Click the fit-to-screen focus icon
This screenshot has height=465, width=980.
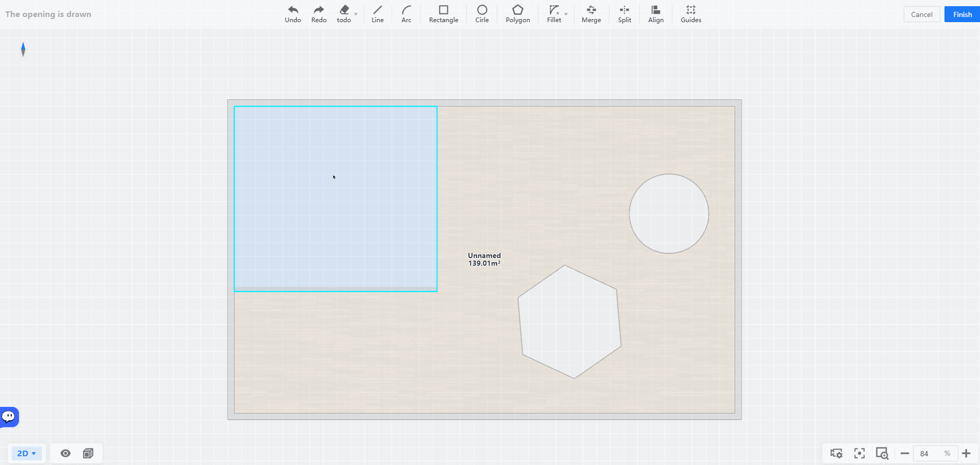tap(859, 453)
